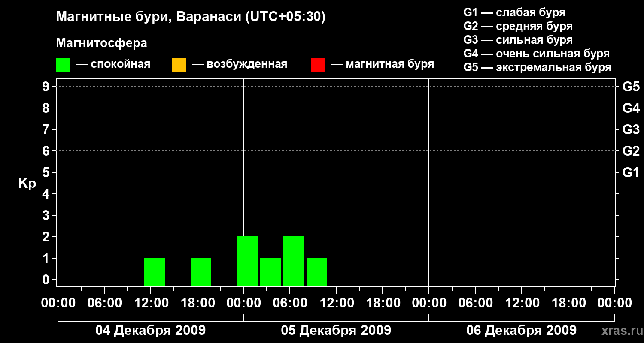Click legend line 'G5 — экстремальная буря'

pos(538,68)
